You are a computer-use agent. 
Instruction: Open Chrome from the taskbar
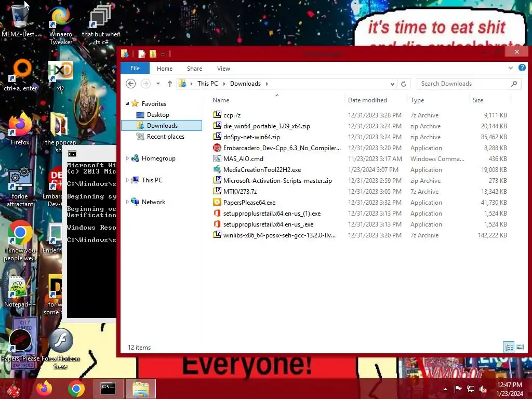76,389
